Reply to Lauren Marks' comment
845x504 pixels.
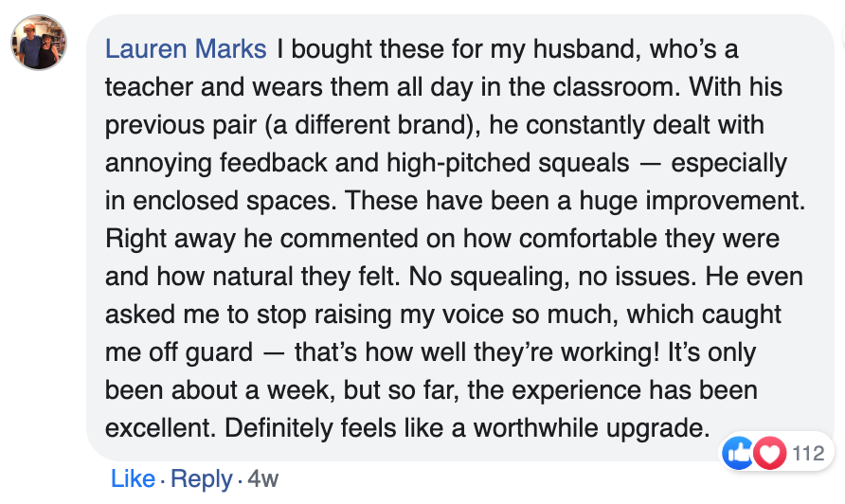pyautogui.click(x=202, y=478)
